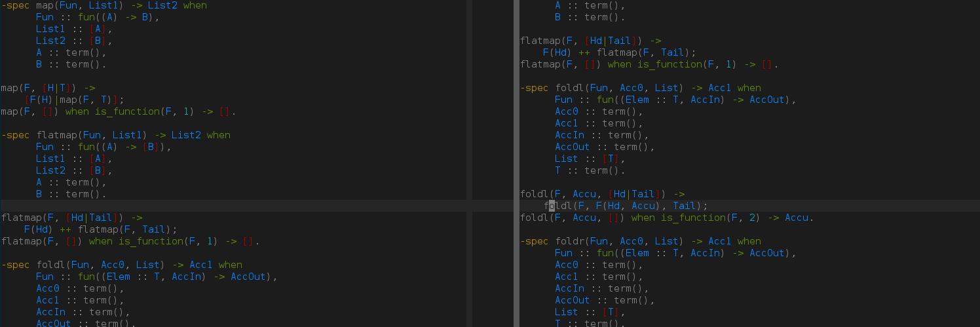Select 'List2 :: [B],' under the flatmap spec

pyautogui.click(x=75, y=170)
